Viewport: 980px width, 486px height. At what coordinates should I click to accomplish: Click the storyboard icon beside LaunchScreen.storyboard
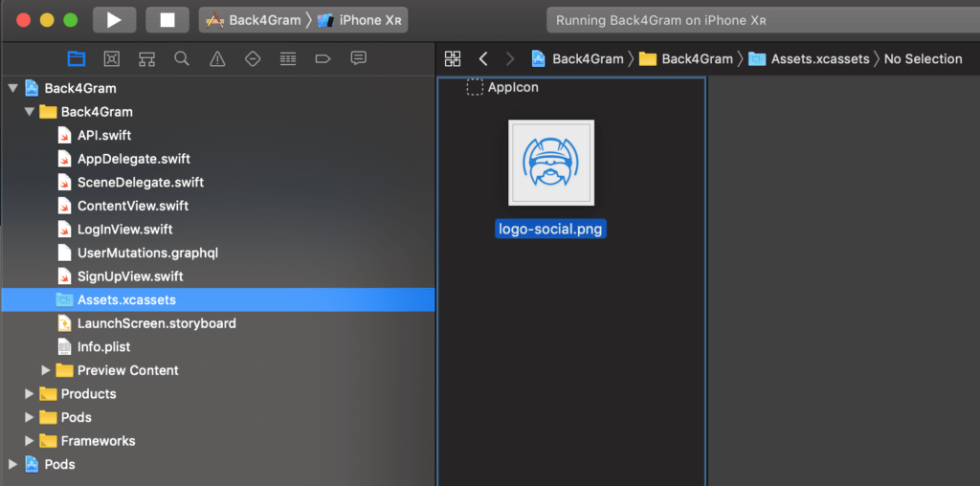[x=64, y=323]
